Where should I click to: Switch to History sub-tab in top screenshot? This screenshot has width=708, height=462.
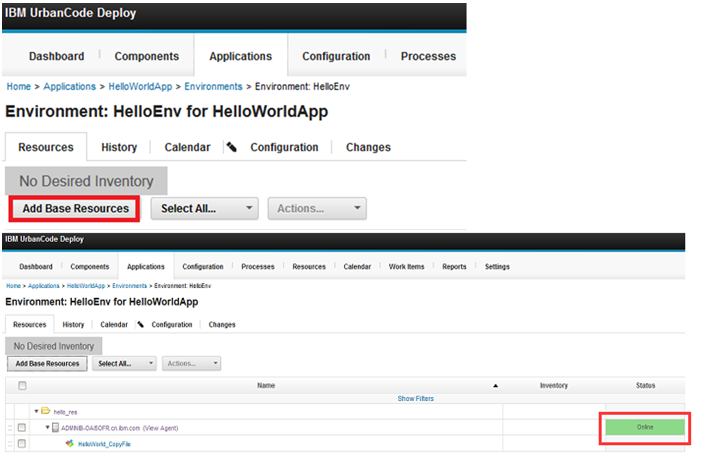pyautogui.click(x=119, y=147)
